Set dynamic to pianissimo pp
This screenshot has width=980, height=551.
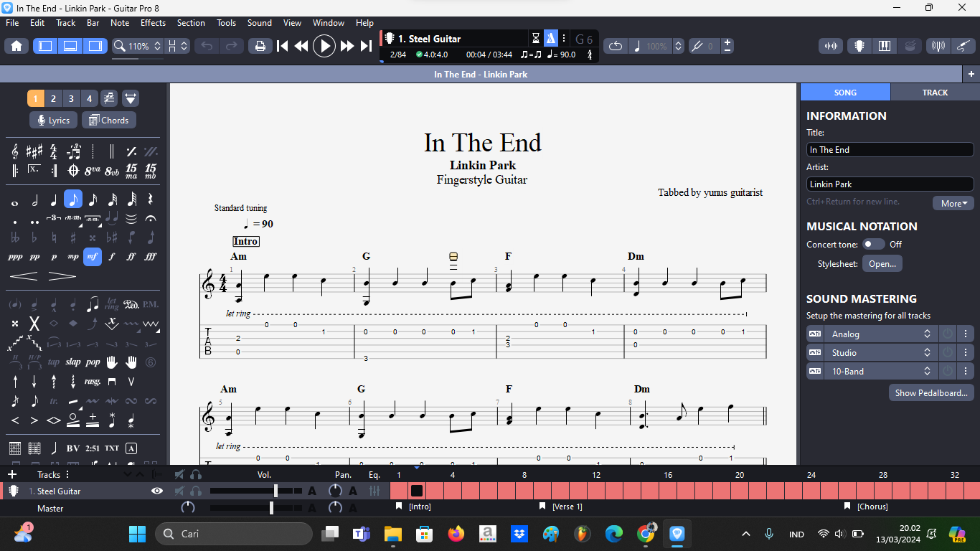point(34,256)
